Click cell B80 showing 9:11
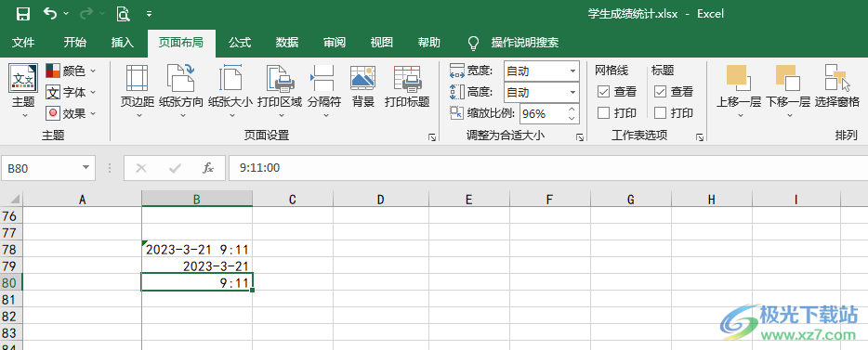The image size is (868, 350). click(x=197, y=282)
